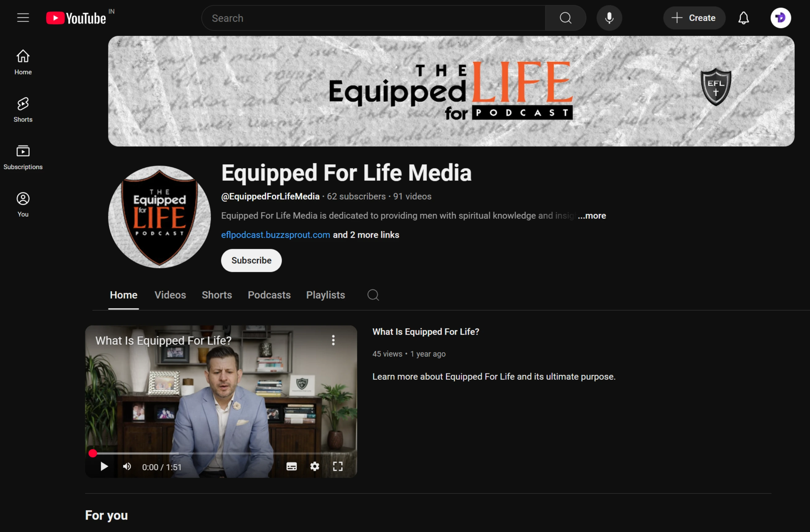
Task: Toggle subtitles on the video player
Action: tap(291, 467)
